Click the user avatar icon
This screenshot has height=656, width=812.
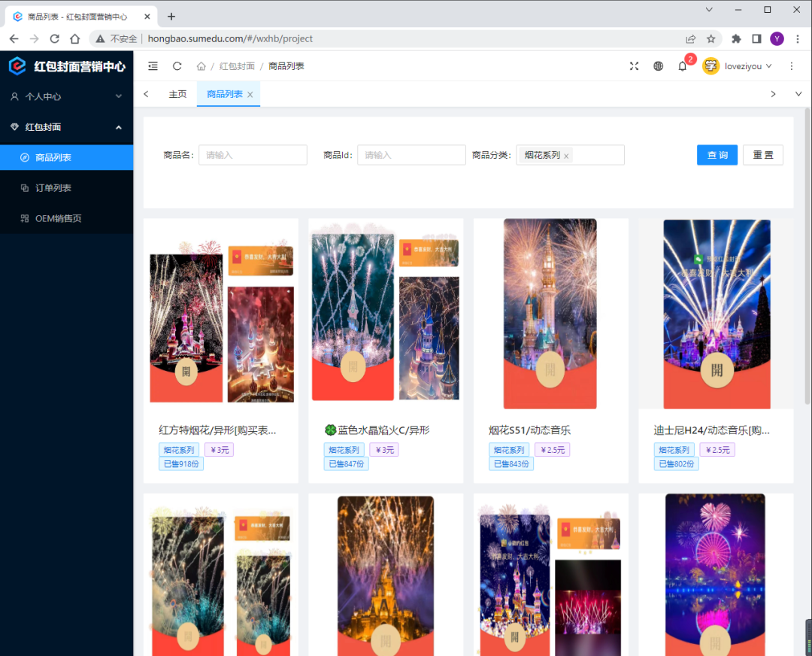[x=710, y=66]
